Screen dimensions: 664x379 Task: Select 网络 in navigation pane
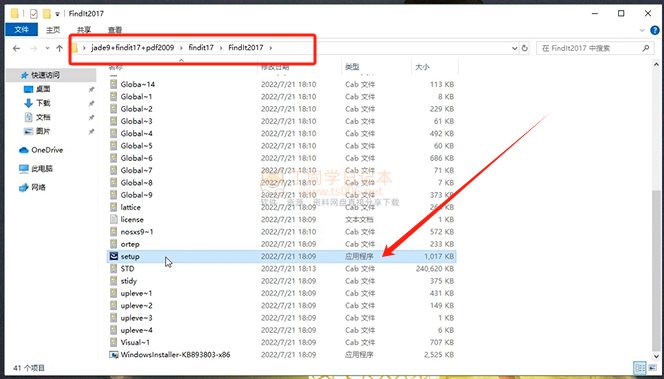pos(38,187)
